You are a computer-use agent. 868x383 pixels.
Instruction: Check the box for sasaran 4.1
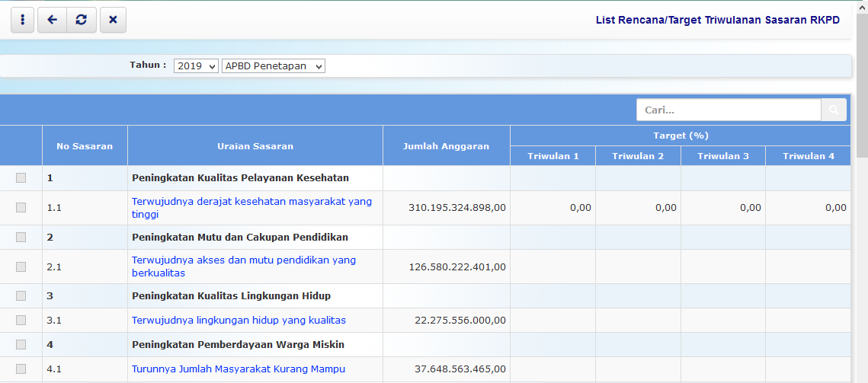click(x=21, y=369)
